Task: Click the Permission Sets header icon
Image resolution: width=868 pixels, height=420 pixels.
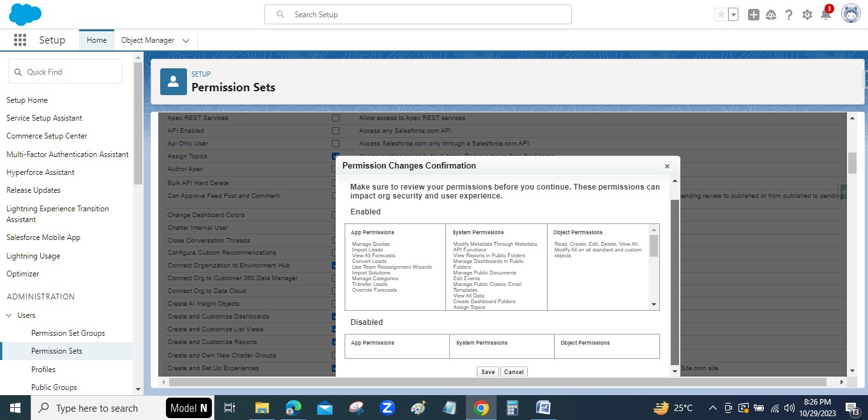Action: tap(174, 82)
